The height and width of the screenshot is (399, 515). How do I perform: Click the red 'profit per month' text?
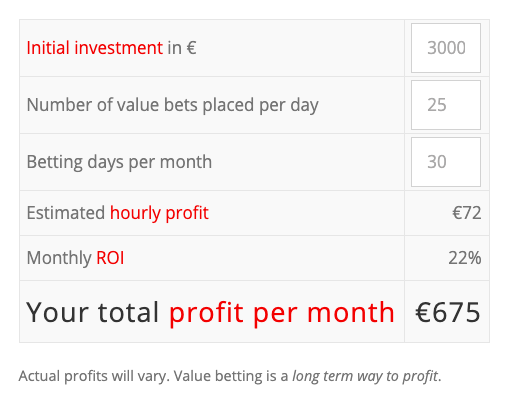282,312
